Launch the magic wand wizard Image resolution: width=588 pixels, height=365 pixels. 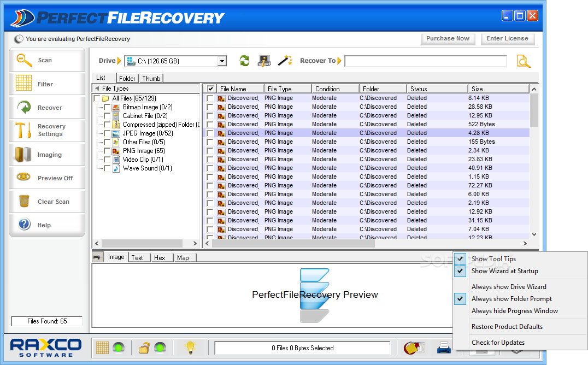point(285,61)
